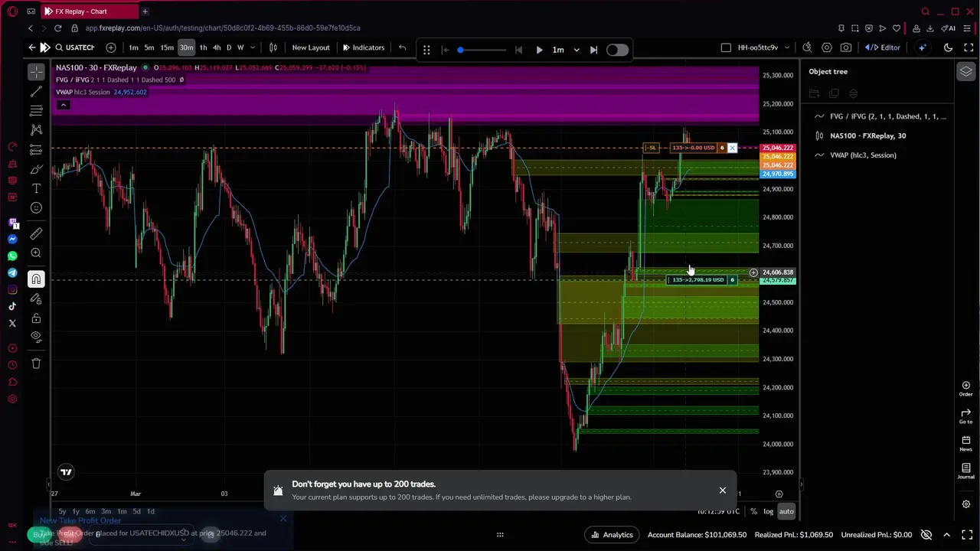Select the ruler measure tool
The width and height of the screenshot is (980, 551).
click(x=36, y=233)
